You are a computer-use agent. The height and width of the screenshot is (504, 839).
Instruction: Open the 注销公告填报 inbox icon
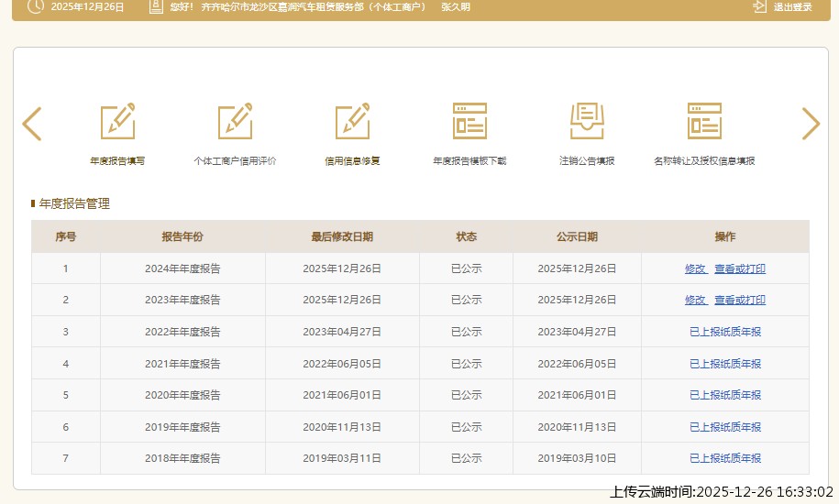tap(587, 121)
